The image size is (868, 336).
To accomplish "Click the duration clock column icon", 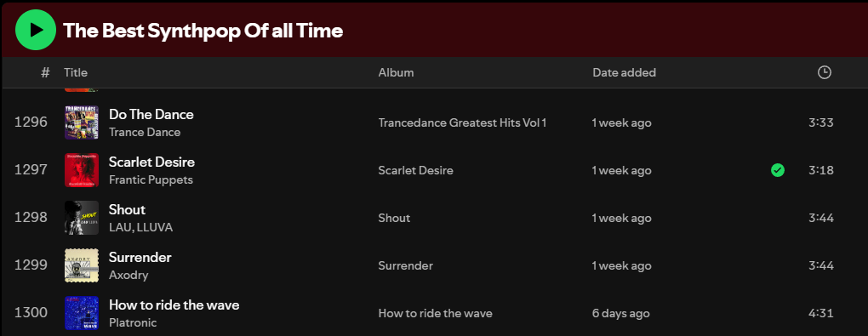I will pyautogui.click(x=825, y=72).
